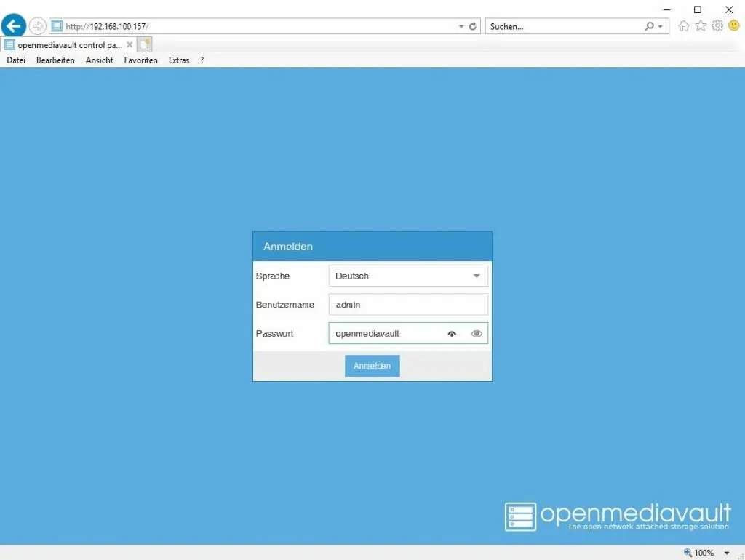The image size is (745, 560).
Task: Toggle the gray eye password visibility icon
Action: point(477,334)
